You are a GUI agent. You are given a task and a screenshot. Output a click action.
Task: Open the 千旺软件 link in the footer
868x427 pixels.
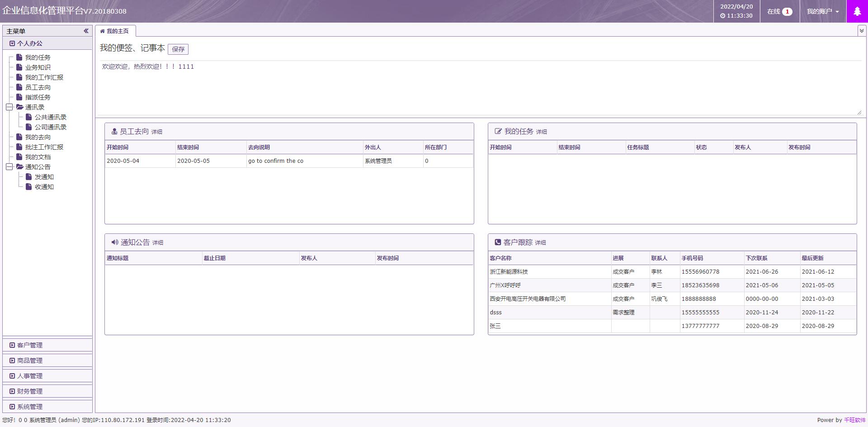tap(855, 420)
